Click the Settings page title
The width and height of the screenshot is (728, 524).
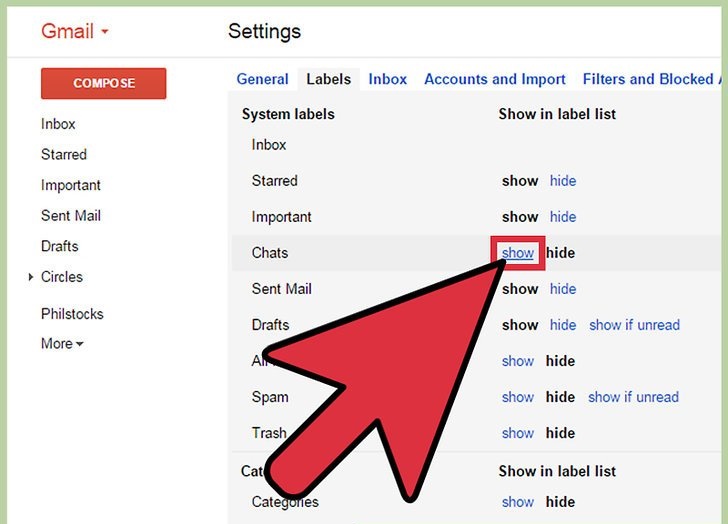click(264, 32)
